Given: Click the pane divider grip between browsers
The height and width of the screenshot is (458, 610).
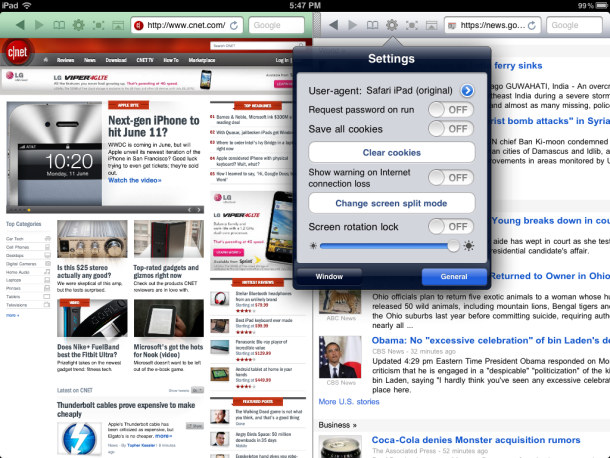Looking at the screenshot, I should [x=317, y=25].
